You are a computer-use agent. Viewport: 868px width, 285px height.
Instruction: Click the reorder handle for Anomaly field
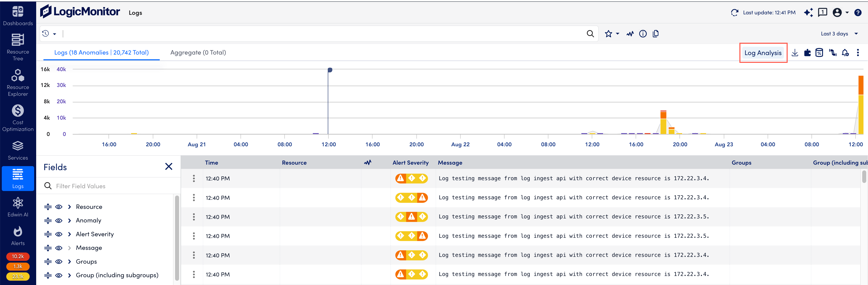[48, 221]
